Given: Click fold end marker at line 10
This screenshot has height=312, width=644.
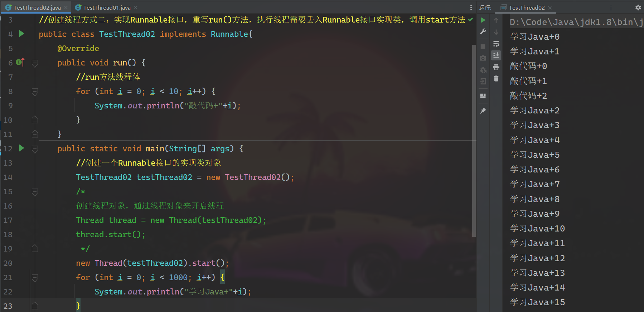Looking at the screenshot, I should (x=35, y=120).
